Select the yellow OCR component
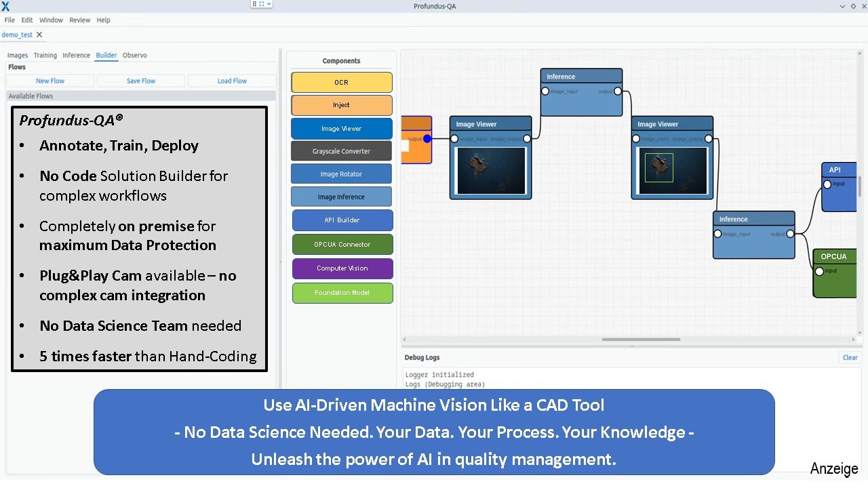Screen dimensions: 868x488 pos(342,83)
